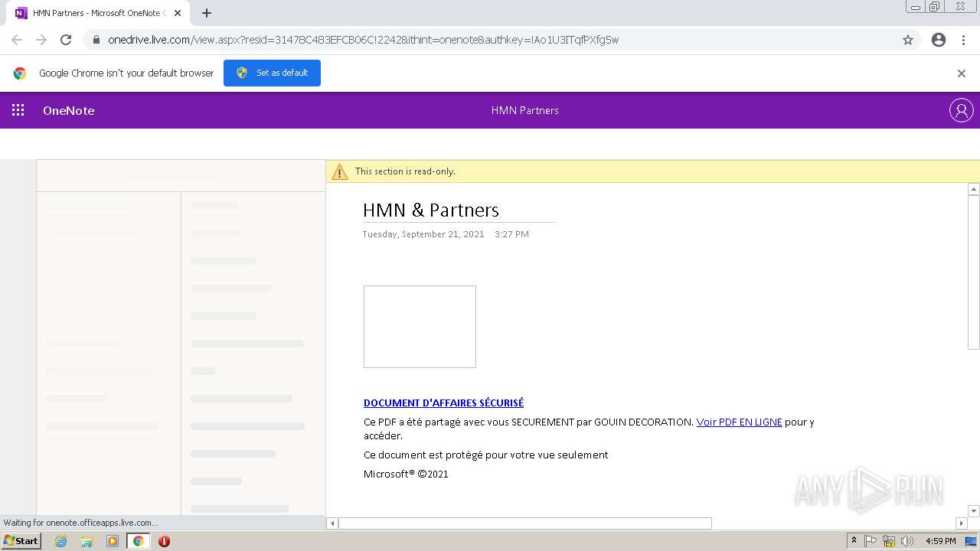Viewport: 980px width, 551px height.
Task: Close the HMN Partners tab
Action: pyautogui.click(x=178, y=13)
